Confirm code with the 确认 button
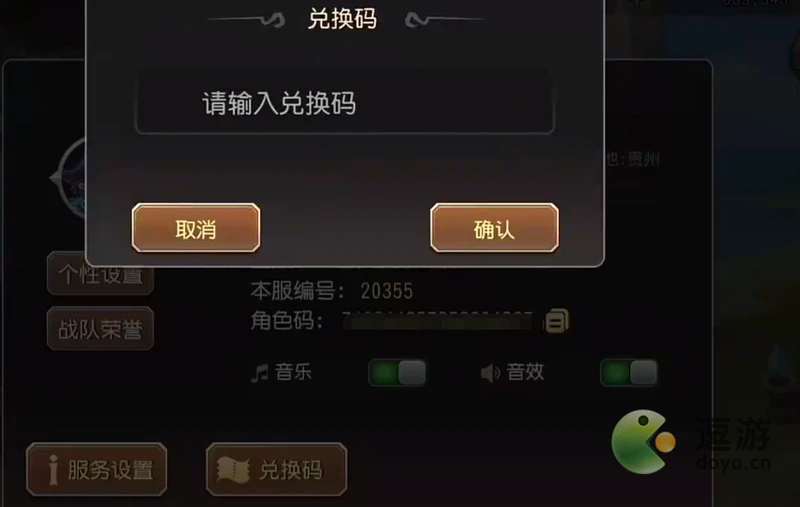The width and height of the screenshot is (800, 507). click(494, 228)
